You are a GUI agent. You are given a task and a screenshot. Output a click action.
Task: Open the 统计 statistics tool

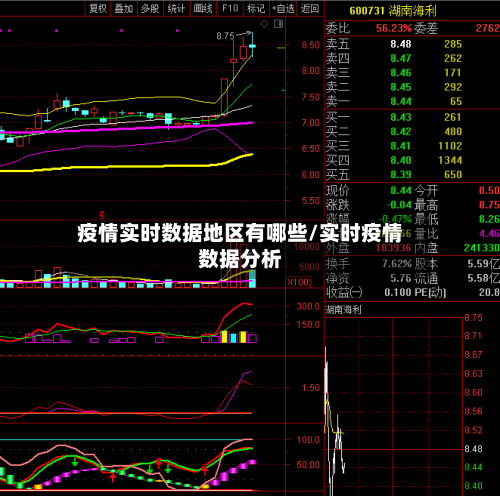176,8
